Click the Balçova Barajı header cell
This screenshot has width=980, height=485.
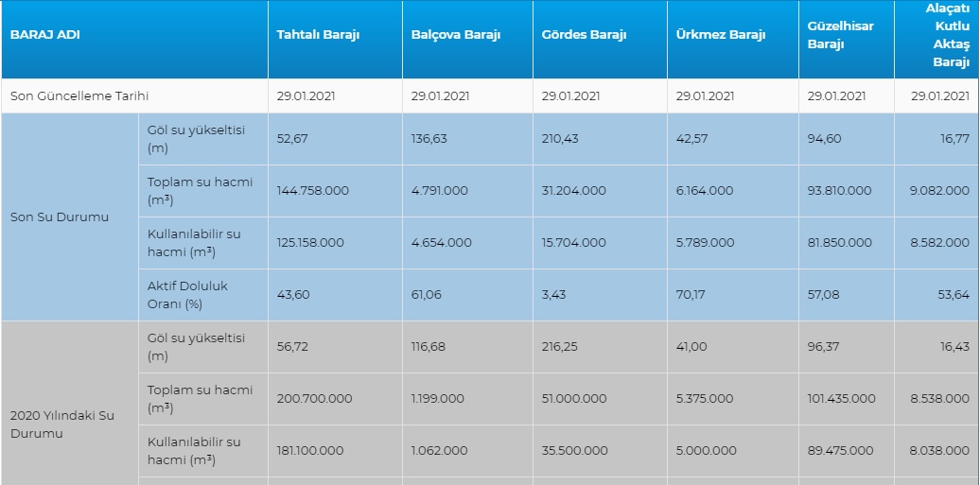coord(455,35)
